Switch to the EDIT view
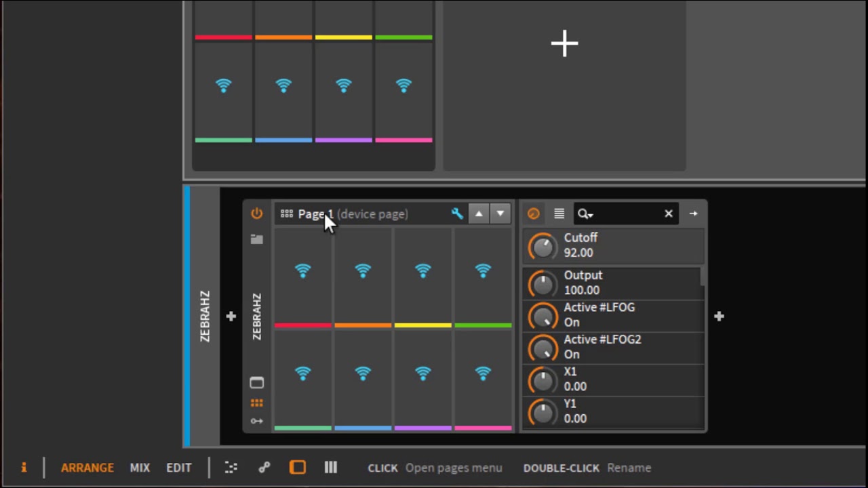 (179, 468)
